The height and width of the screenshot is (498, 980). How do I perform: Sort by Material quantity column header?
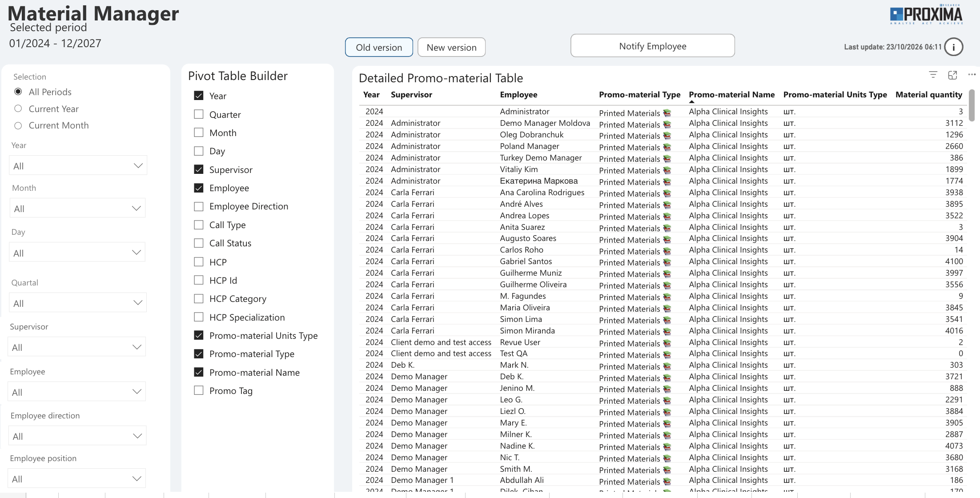928,94
